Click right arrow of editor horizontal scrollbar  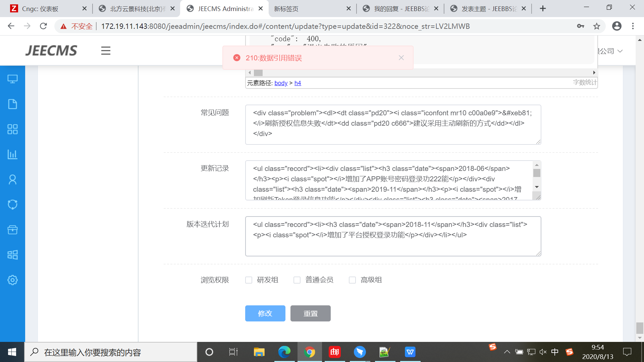coord(594,73)
